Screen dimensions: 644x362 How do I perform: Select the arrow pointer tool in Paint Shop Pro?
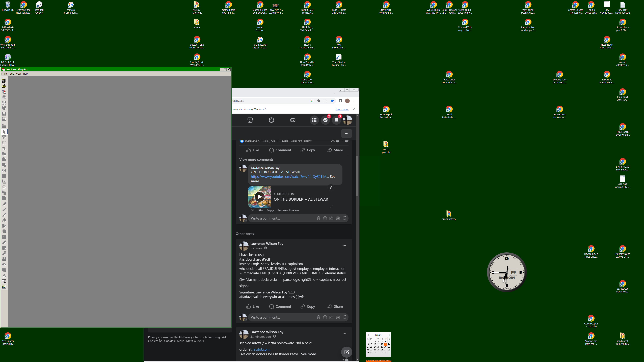pyautogui.click(x=4, y=132)
